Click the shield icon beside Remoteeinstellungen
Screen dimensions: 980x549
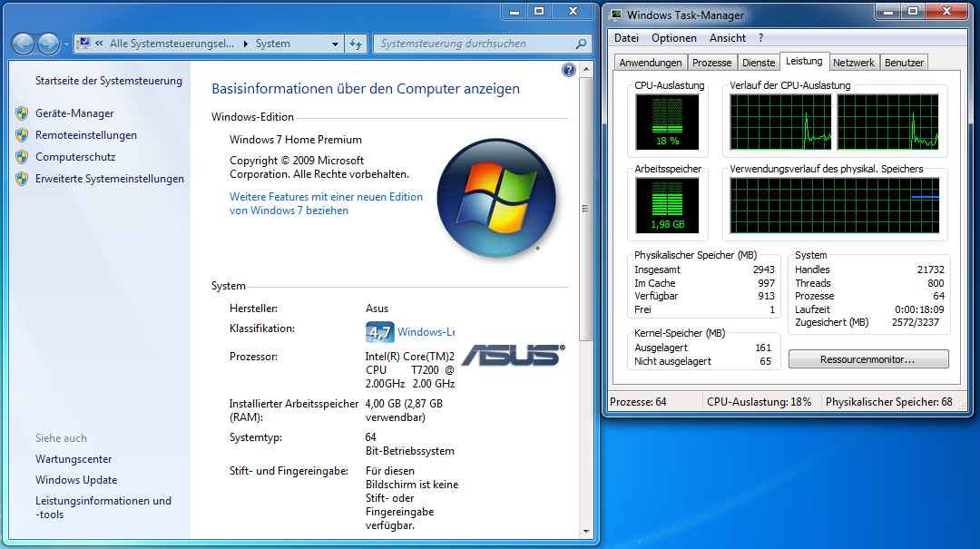tap(22, 135)
